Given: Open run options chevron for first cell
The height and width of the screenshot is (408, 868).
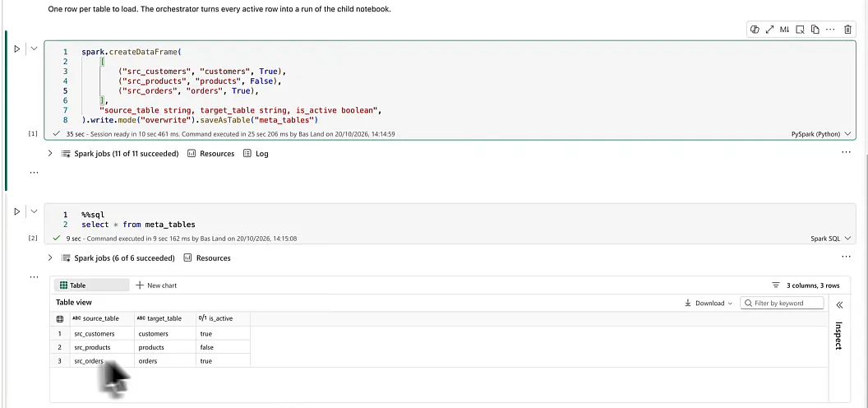Looking at the screenshot, I should 34,49.
